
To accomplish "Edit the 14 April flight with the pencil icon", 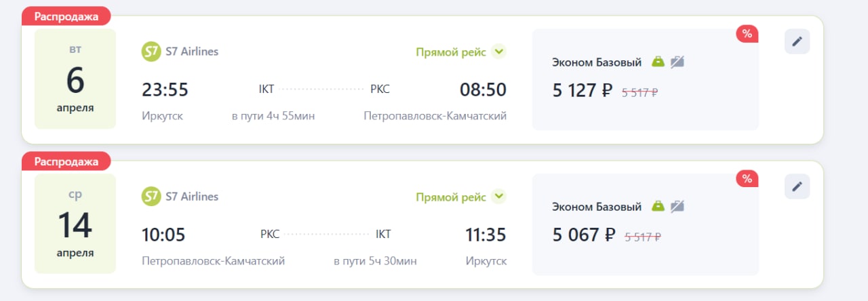I will (x=797, y=186).
